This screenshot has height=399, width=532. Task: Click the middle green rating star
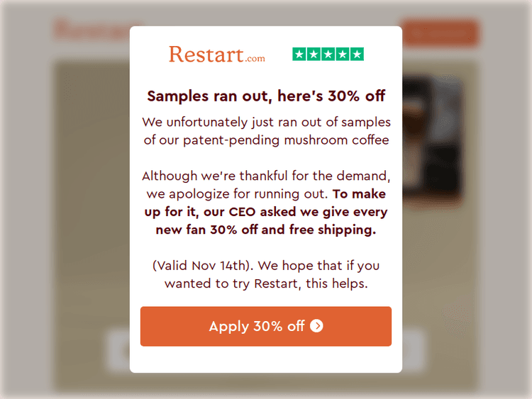click(328, 54)
